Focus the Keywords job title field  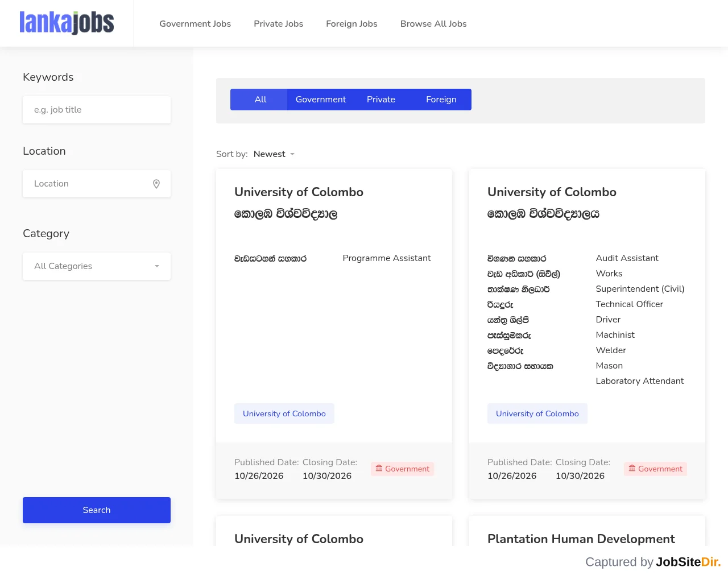point(97,110)
